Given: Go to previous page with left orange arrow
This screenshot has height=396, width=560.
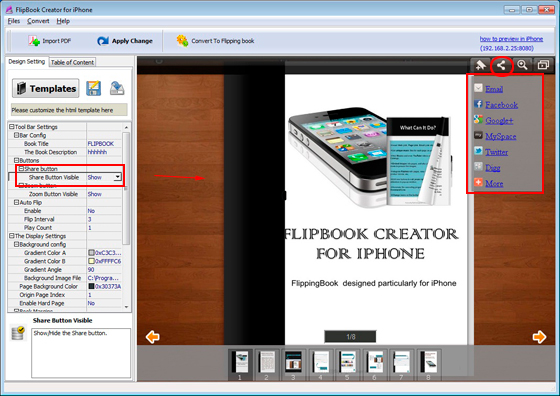Looking at the screenshot, I should click(x=152, y=337).
